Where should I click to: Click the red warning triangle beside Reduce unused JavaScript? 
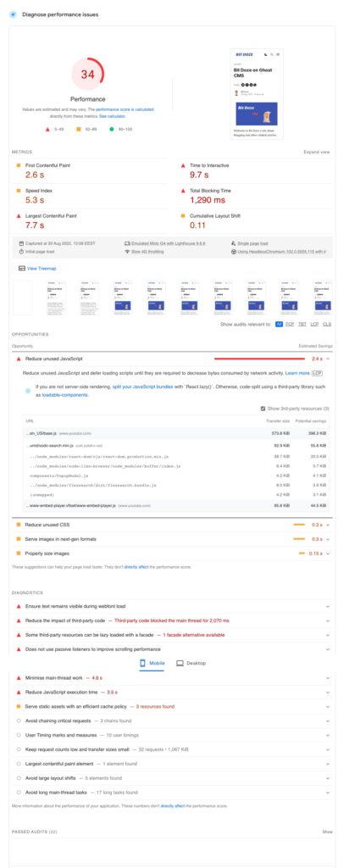19,359
